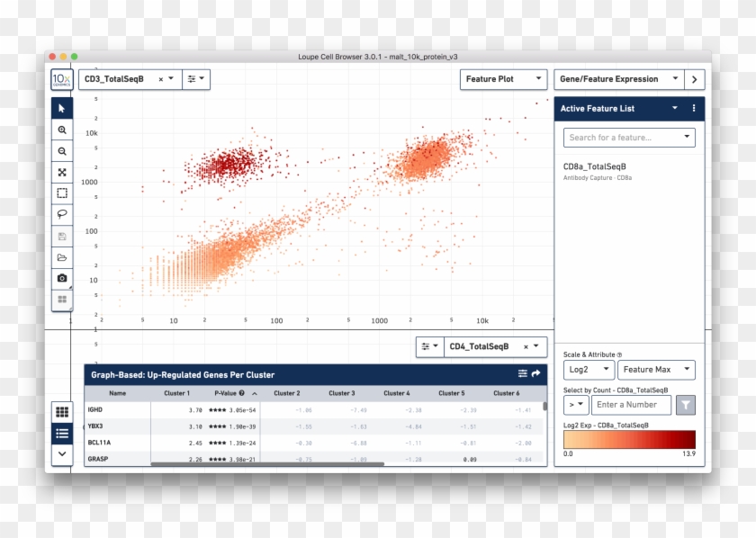Image resolution: width=756 pixels, height=538 pixels.
Task: Clear the CD3_TotalSeqB axis selection
Action: pos(161,79)
